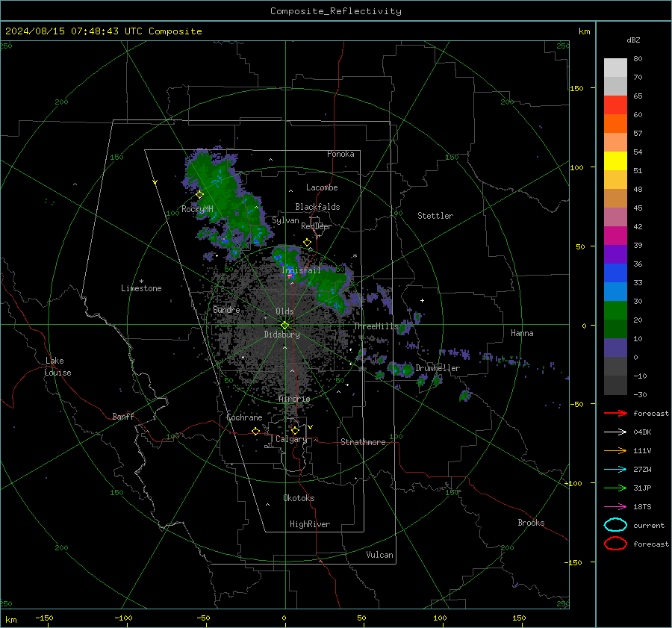Select the purple 39-36 dBZ swatch
The width and height of the screenshot is (672, 628).
[x=615, y=255]
